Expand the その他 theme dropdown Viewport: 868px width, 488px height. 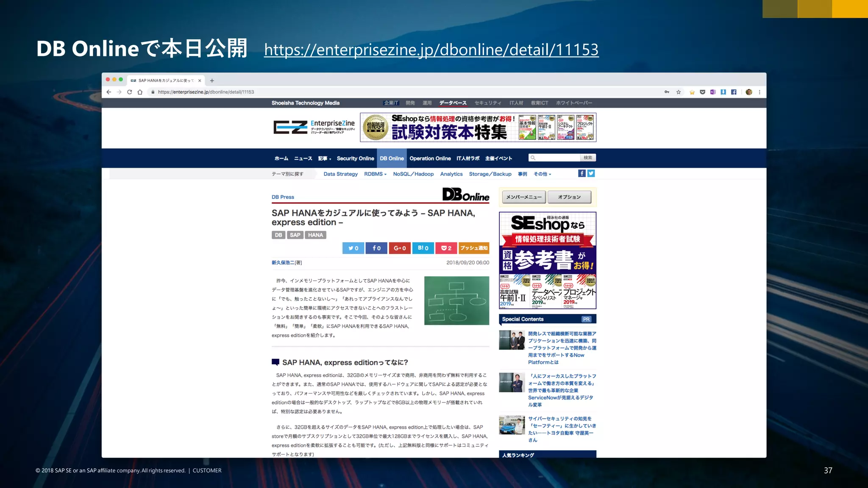point(542,174)
